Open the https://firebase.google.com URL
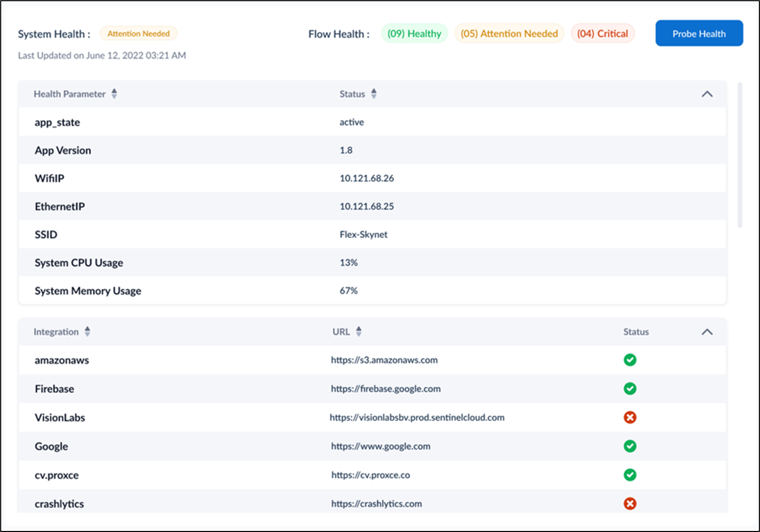 (386, 389)
